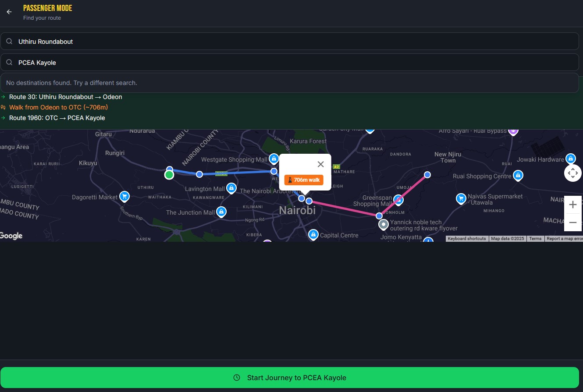This screenshot has height=392, width=583.
Task: Click the blue stop marker above Lavington Mall
Action: point(199,174)
